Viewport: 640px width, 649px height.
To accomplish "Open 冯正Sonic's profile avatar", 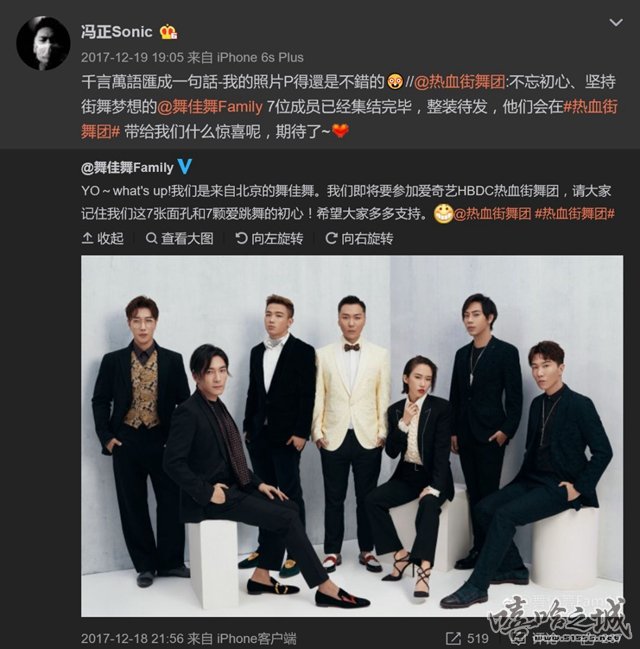I will coord(43,43).
